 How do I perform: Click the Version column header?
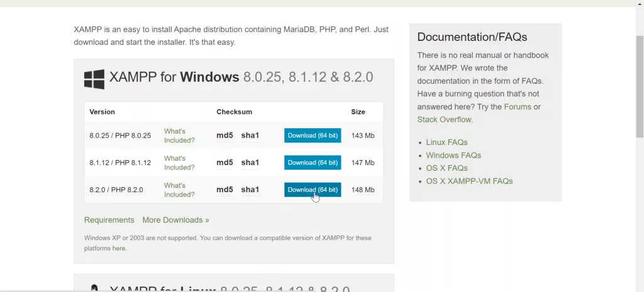click(103, 112)
